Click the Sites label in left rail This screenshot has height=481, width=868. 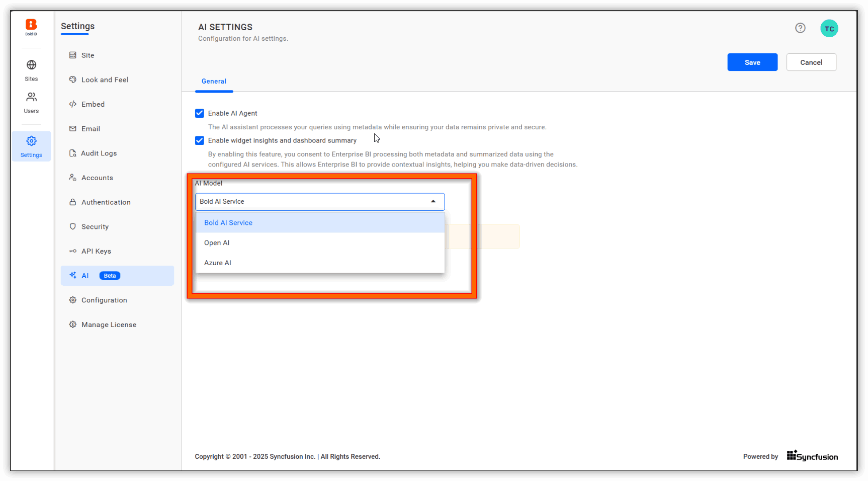click(x=31, y=79)
